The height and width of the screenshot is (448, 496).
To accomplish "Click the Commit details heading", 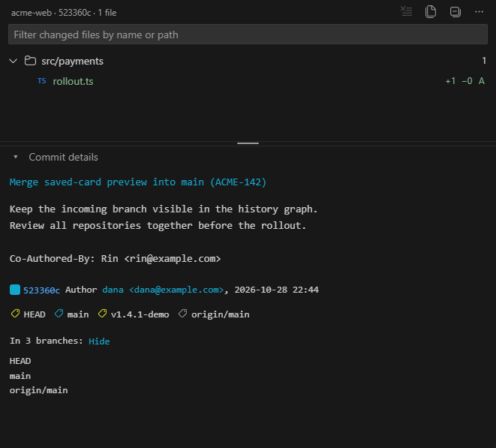I will [63, 158].
